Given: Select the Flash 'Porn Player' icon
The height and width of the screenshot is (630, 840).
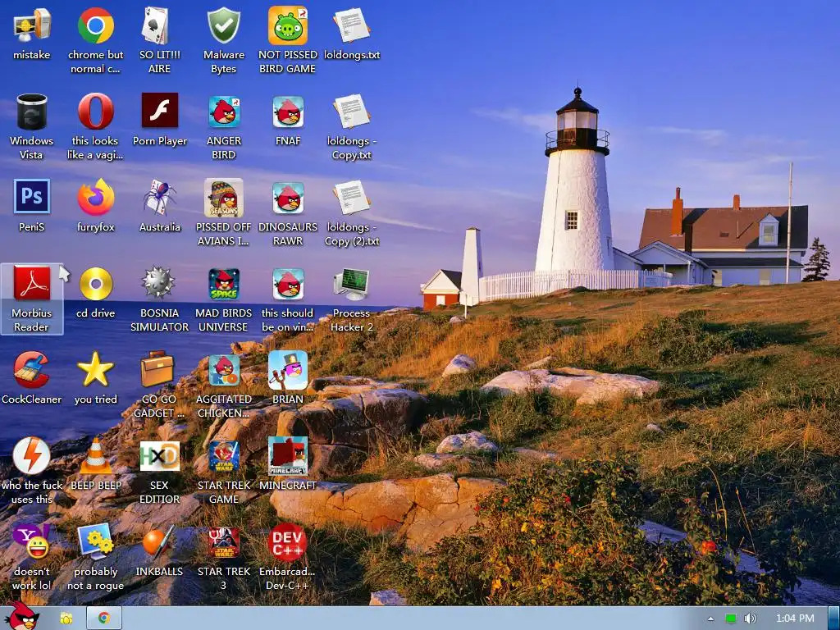Looking at the screenshot, I should click(159, 112).
